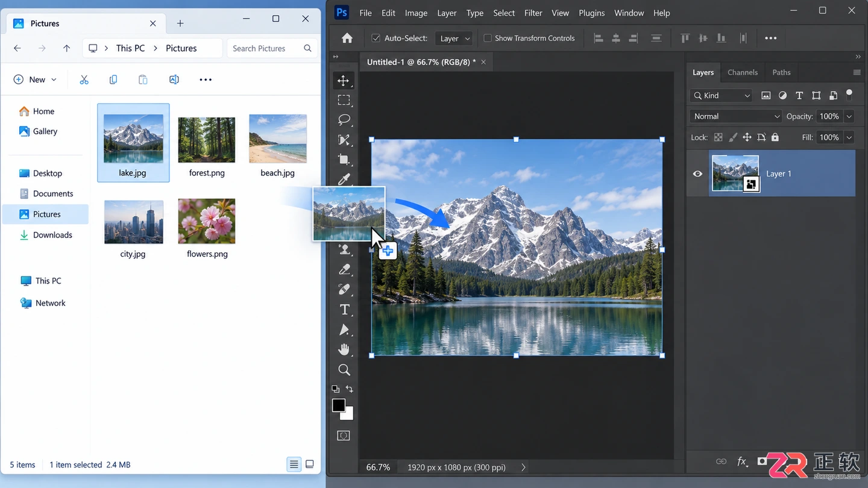Choose the Lasso tool

[344, 119]
